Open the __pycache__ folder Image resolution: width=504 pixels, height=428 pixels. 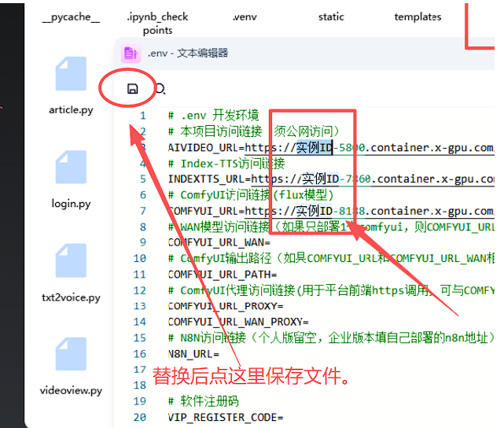click(x=71, y=17)
